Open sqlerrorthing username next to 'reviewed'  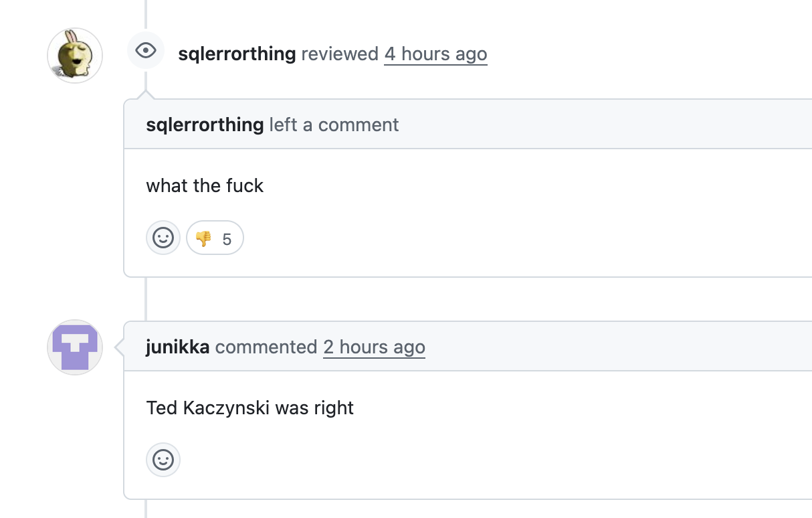237,54
